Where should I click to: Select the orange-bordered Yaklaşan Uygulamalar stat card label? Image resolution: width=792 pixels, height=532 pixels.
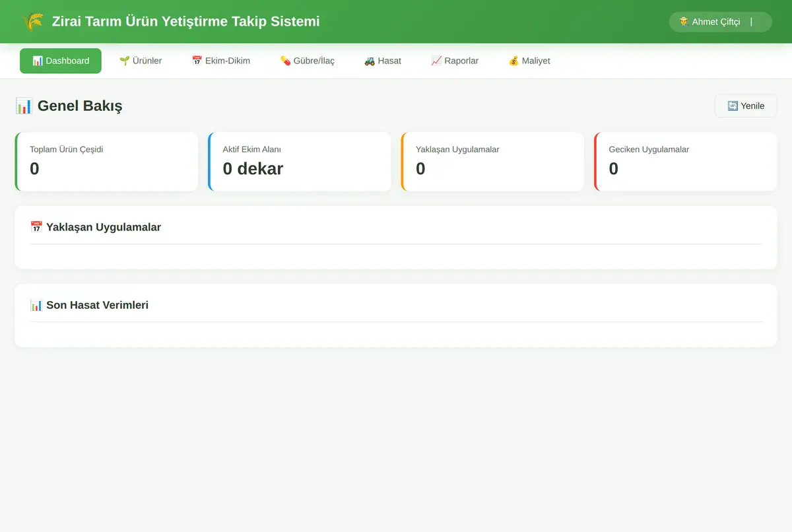click(x=457, y=149)
